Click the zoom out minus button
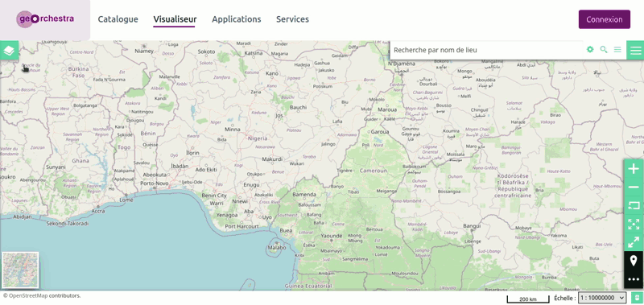 point(634,188)
